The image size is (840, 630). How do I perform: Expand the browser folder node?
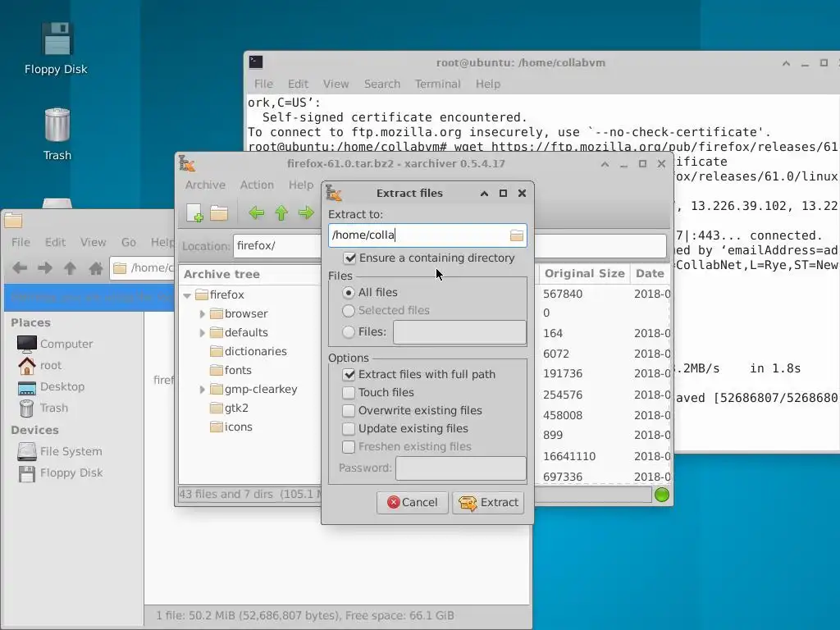coord(202,314)
